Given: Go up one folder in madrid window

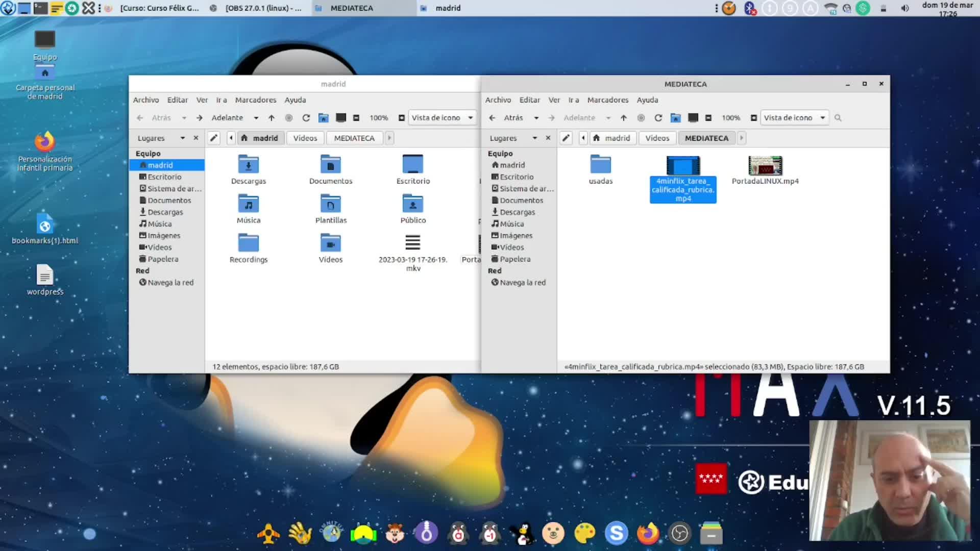Looking at the screenshot, I should click(x=272, y=118).
